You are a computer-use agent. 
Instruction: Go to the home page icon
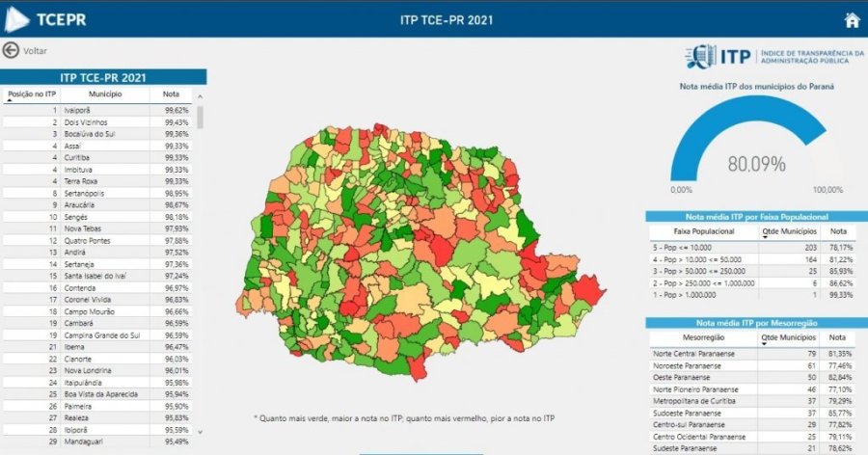(x=852, y=20)
